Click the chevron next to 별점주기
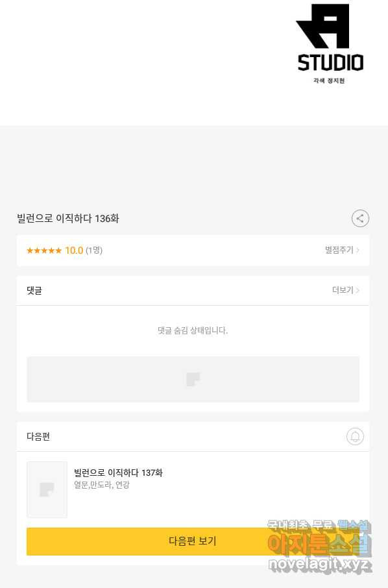 pyautogui.click(x=358, y=250)
